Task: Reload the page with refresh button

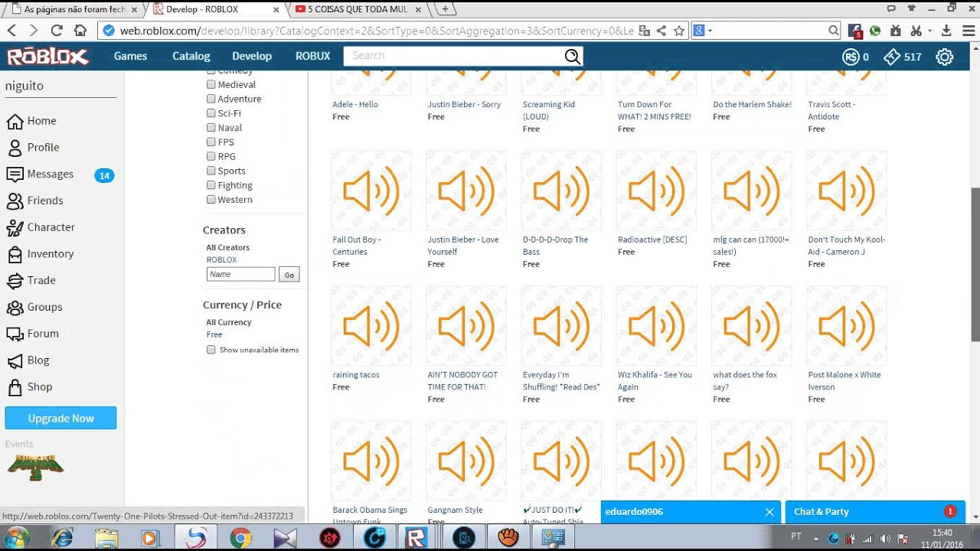Action: [x=56, y=31]
